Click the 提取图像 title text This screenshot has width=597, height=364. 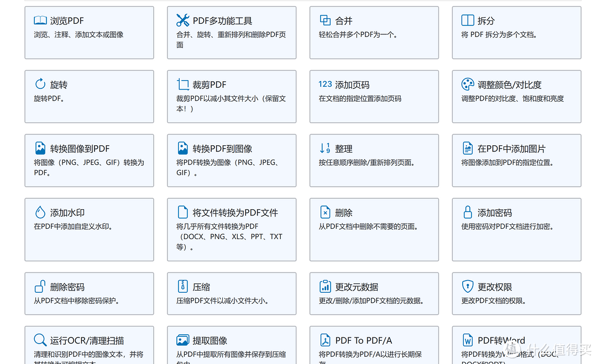pyautogui.click(x=210, y=340)
